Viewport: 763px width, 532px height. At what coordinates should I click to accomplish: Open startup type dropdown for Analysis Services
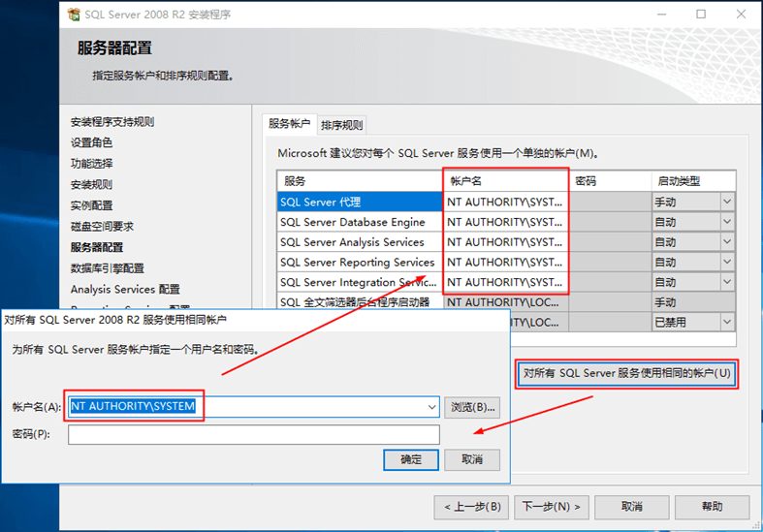(x=727, y=241)
